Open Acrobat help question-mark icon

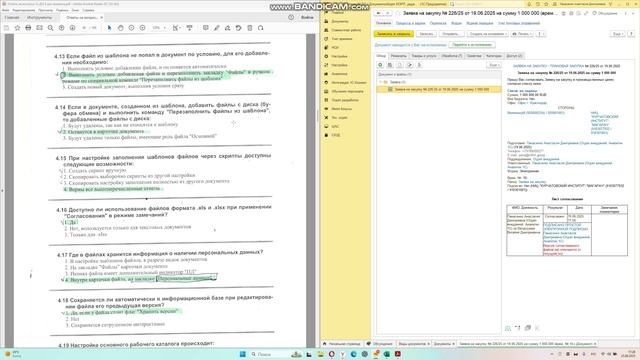291,17
